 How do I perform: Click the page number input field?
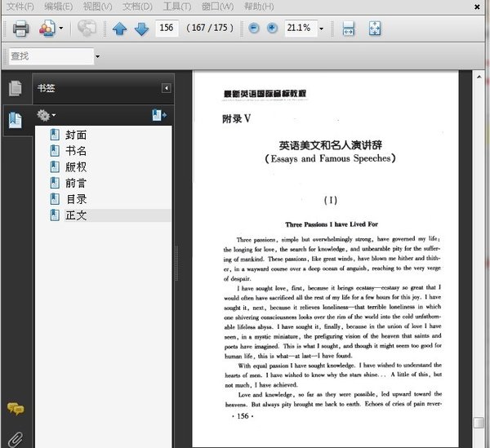pyautogui.click(x=167, y=29)
